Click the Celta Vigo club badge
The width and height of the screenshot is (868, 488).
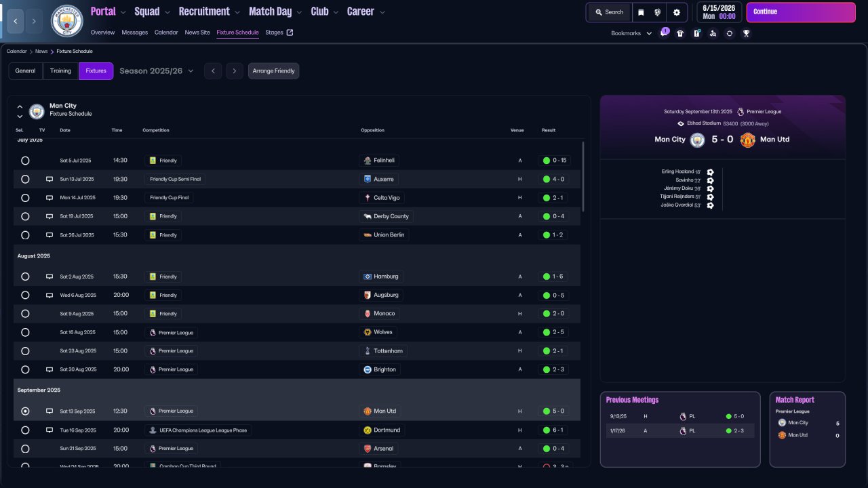point(368,198)
